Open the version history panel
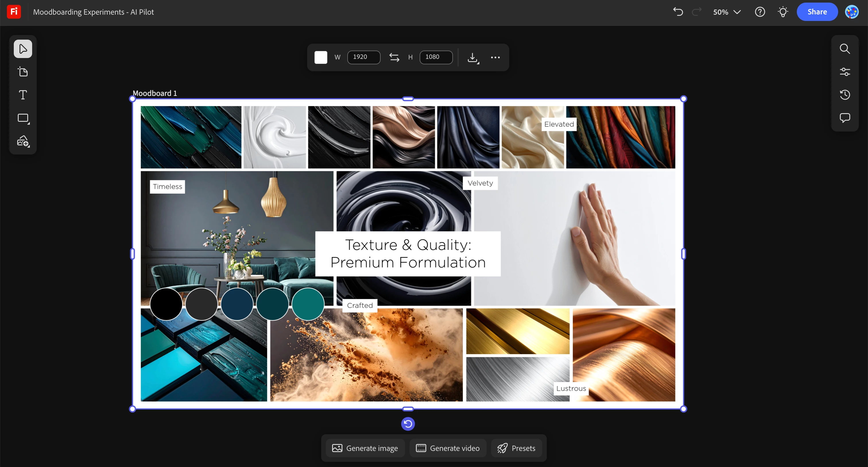Screen dimensions: 868x467 tap(845, 95)
